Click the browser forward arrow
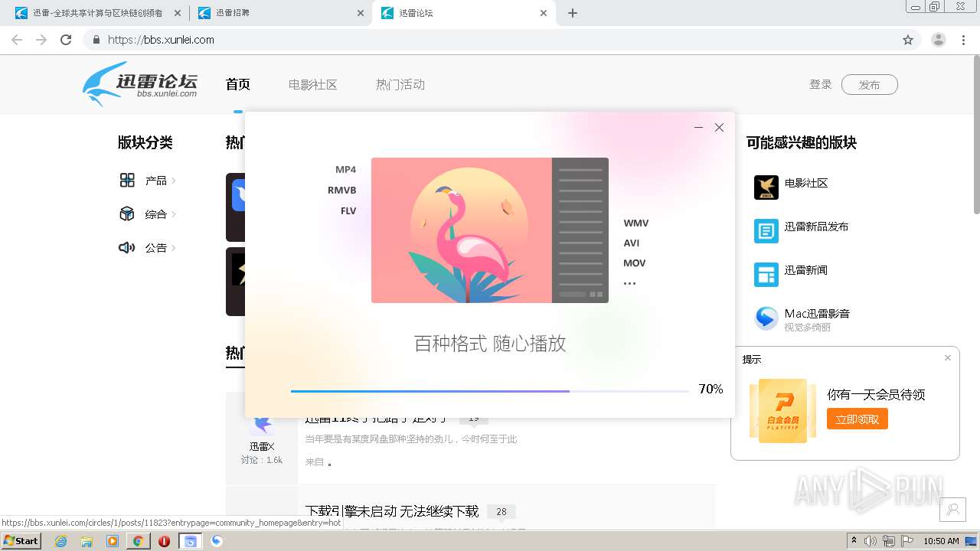Screen dimensions: 980x551 click(41, 40)
